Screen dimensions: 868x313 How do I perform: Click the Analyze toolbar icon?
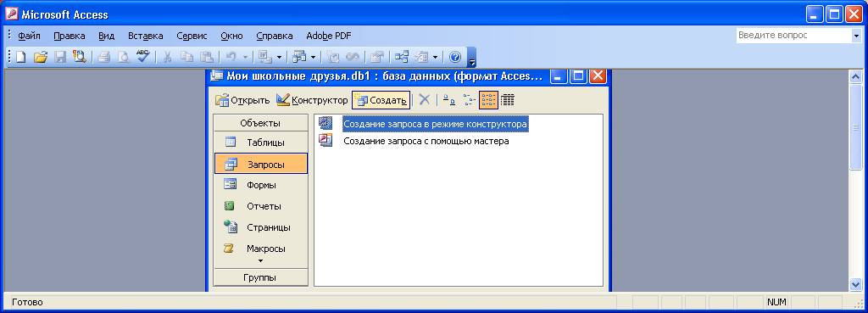pos(299,57)
